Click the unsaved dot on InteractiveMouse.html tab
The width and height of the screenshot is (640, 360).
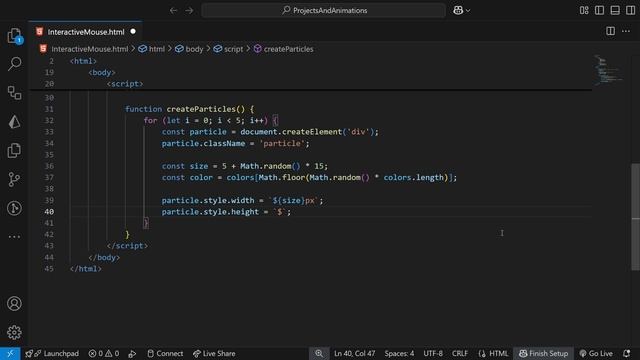pos(133,31)
